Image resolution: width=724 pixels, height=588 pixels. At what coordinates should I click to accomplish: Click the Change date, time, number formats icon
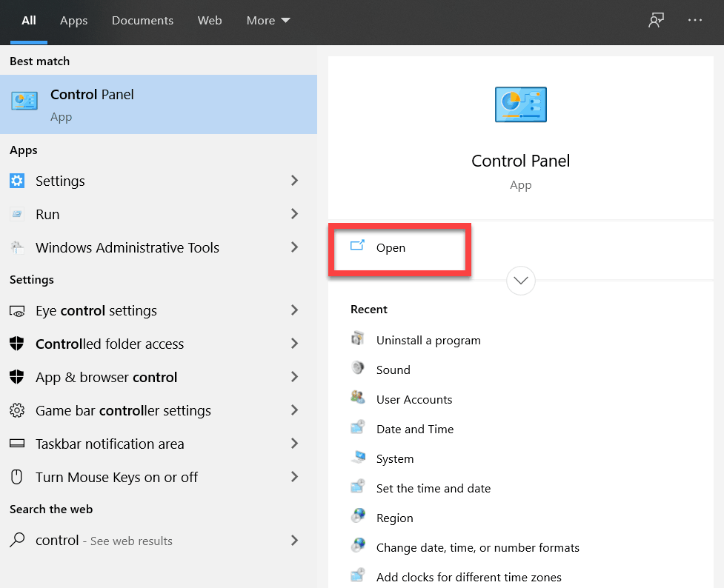pyautogui.click(x=358, y=545)
